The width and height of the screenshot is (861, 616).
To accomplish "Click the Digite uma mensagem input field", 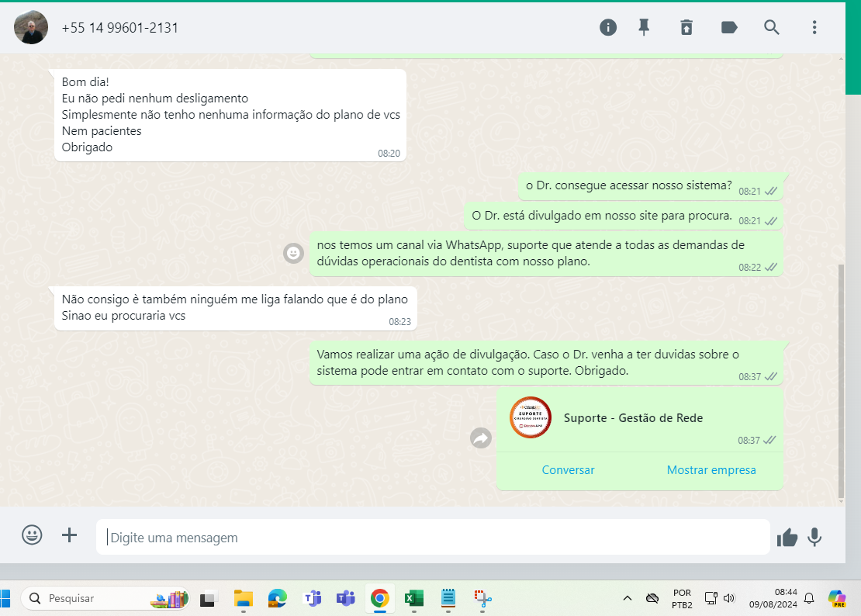I will [x=433, y=538].
